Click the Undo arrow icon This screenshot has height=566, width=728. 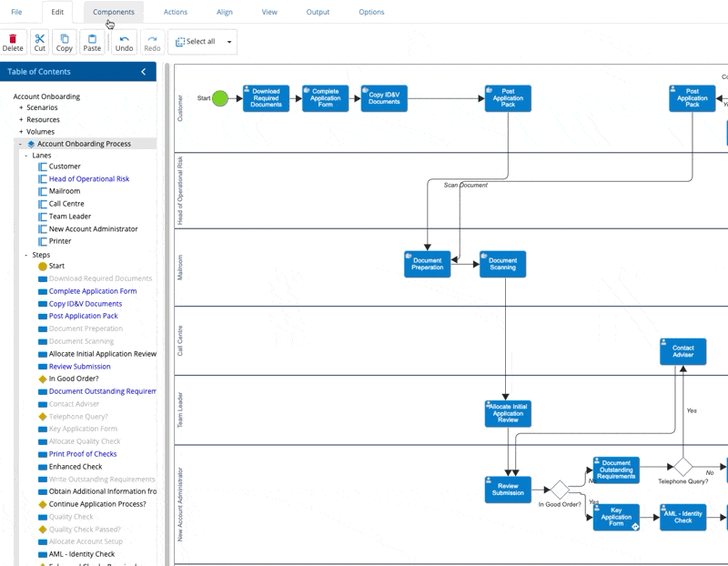click(124, 38)
